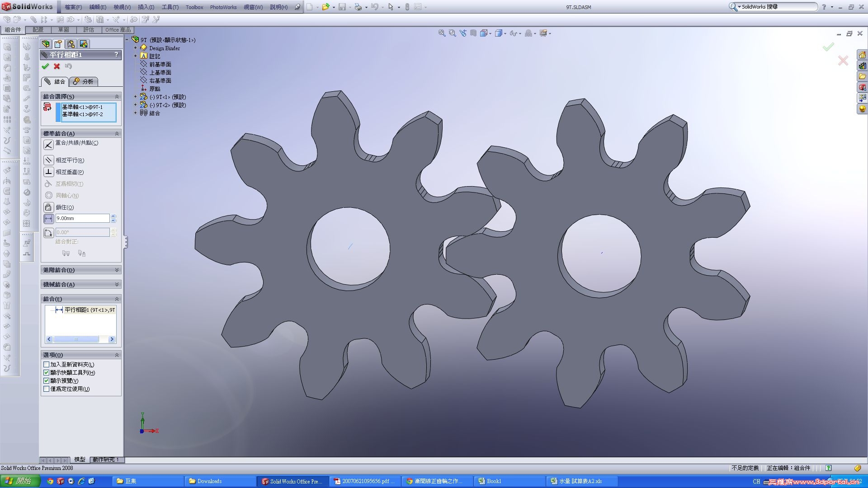Image resolution: width=868 pixels, height=488 pixels.
Task: Uncheck 顯示快顯工具列 checkbox
Action: 47,372
